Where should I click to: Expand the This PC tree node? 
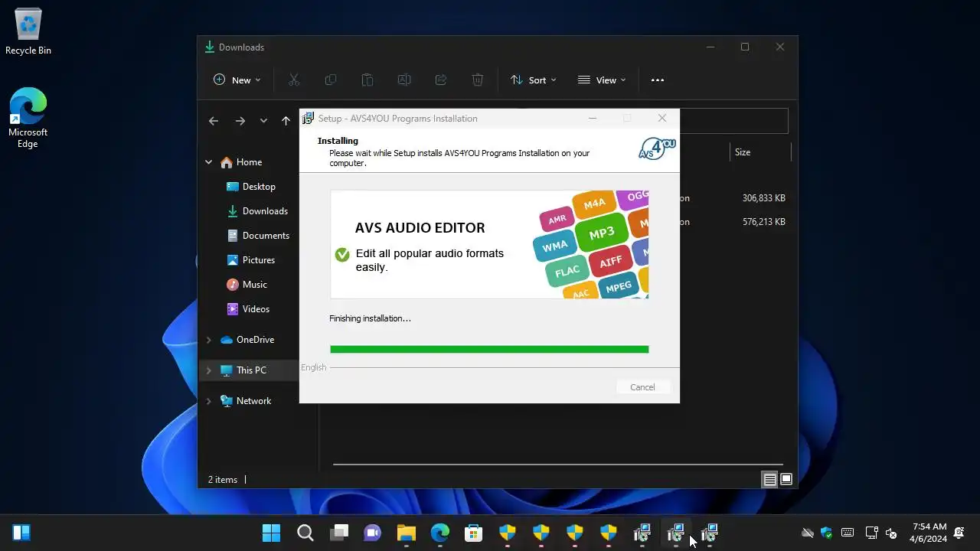(x=208, y=370)
